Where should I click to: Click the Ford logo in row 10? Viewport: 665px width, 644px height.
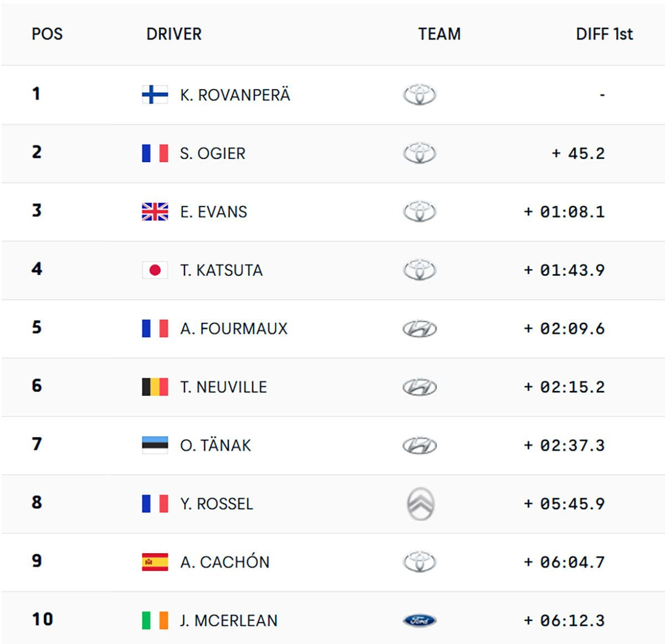click(x=420, y=620)
